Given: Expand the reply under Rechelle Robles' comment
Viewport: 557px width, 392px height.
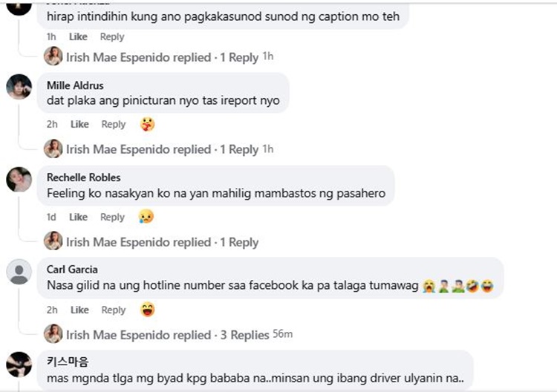Looking at the screenshot, I should click(x=163, y=242).
